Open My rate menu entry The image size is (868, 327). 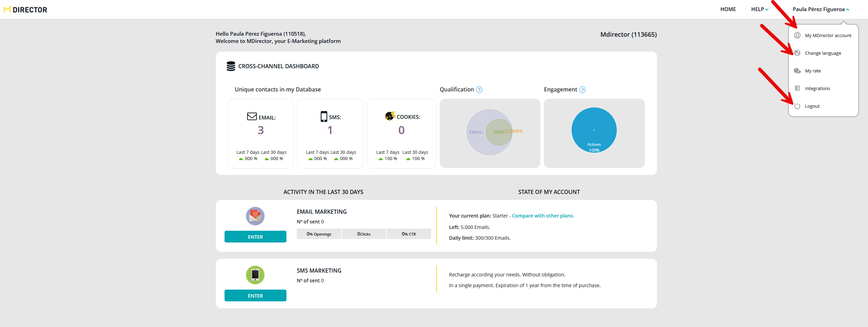coord(813,71)
